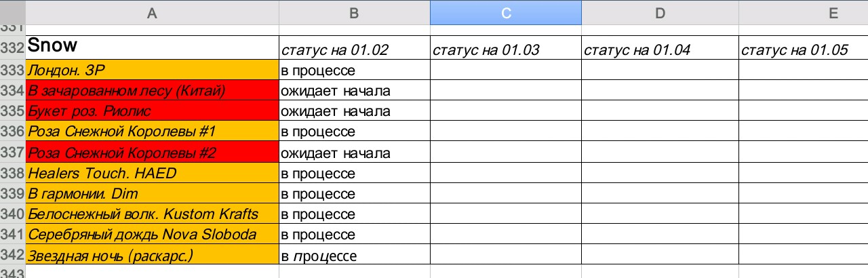Viewport: 868px width, 278px height.
Task: Select the "статус на 01.02" header cell
Action: point(354,49)
